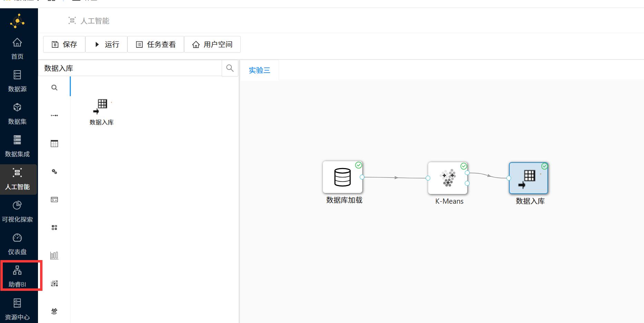Image resolution: width=644 pixels, height=323 pixels.
Task: Select the bar chart category icon
Action: [54, 256]
